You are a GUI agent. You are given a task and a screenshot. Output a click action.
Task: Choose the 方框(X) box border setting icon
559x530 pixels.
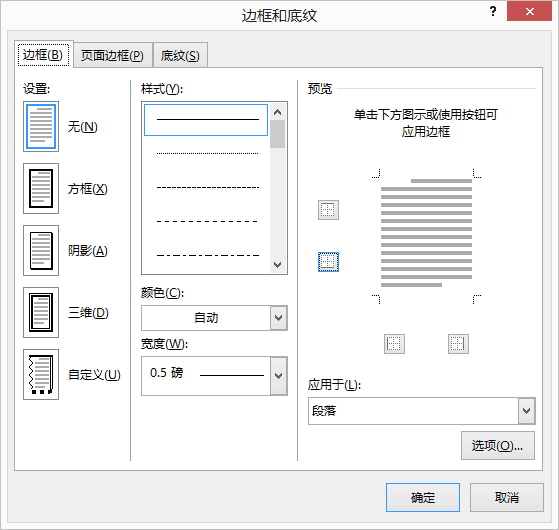click(41, 189)
